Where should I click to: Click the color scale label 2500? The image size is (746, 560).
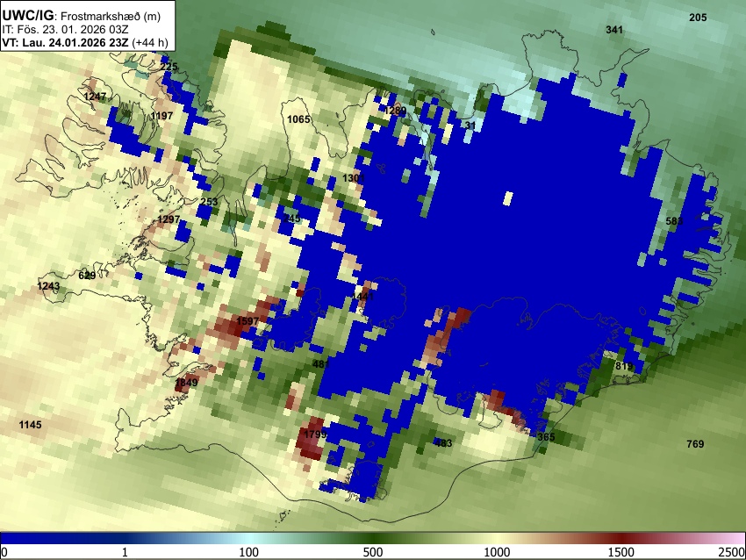(732, 552)
